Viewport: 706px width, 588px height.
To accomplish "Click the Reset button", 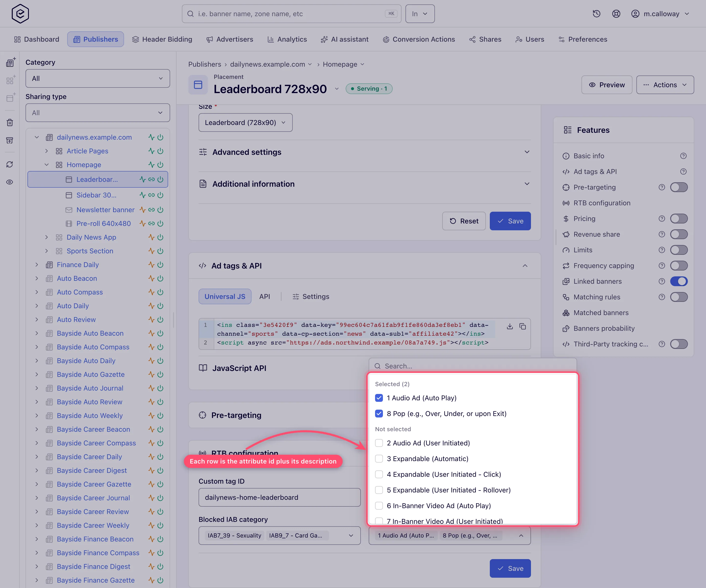I will pyautogui.click(x=464, y=221).
